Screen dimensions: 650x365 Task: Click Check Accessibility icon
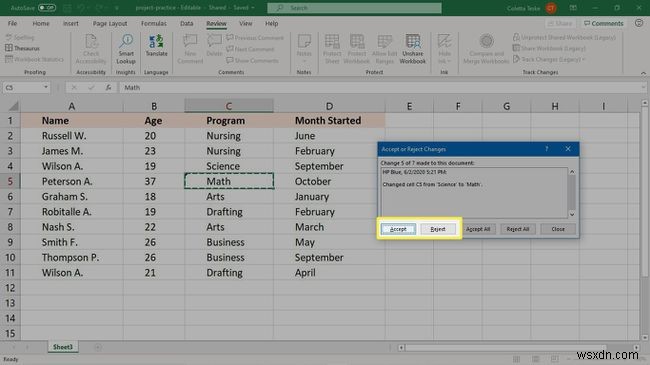pyautogui.click(x=91, y=42)
